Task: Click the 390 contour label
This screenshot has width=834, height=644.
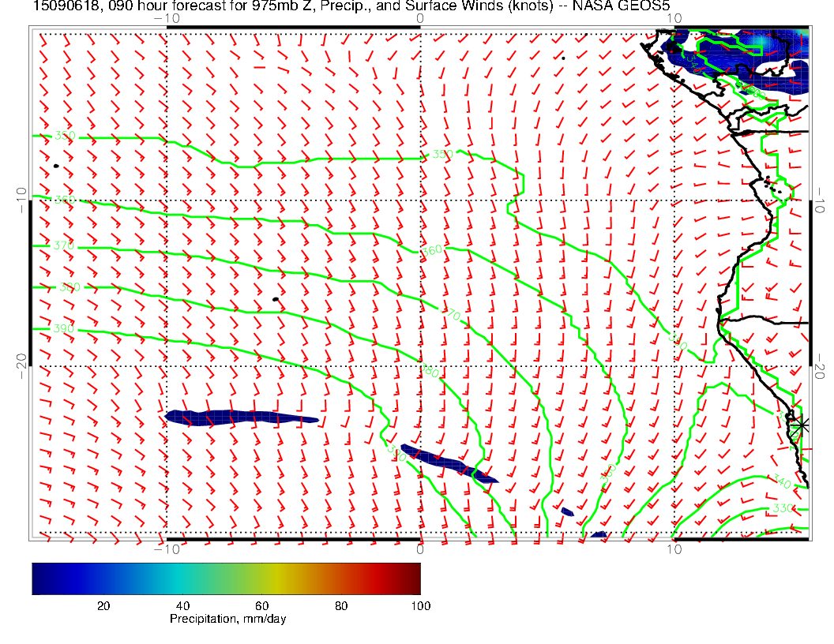Action: click(64, 328)
